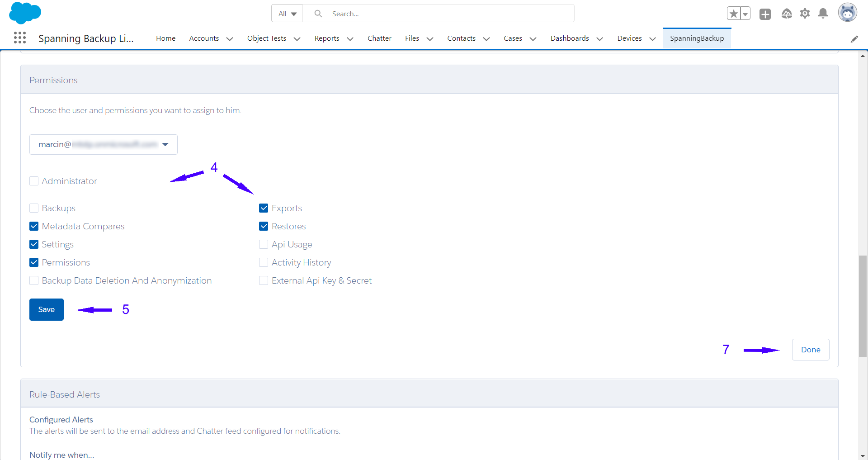Click the Configured Alerts heading
The width and height of the screenshot is (868, 460).
61,420
